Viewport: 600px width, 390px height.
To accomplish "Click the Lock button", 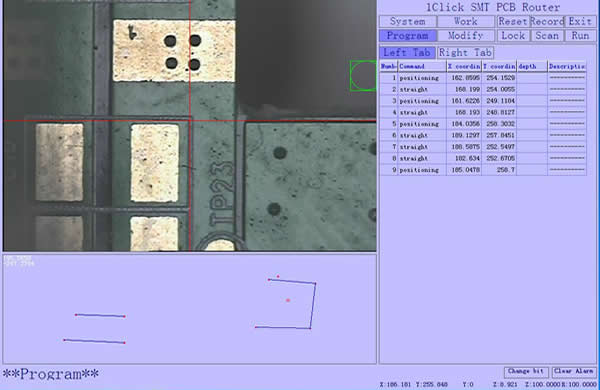I will coord(513,36).
